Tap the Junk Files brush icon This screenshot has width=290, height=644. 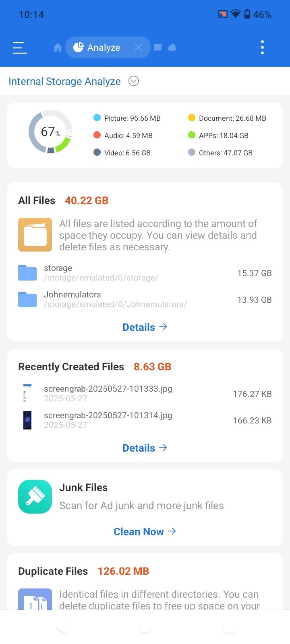(x=35, y=497)
